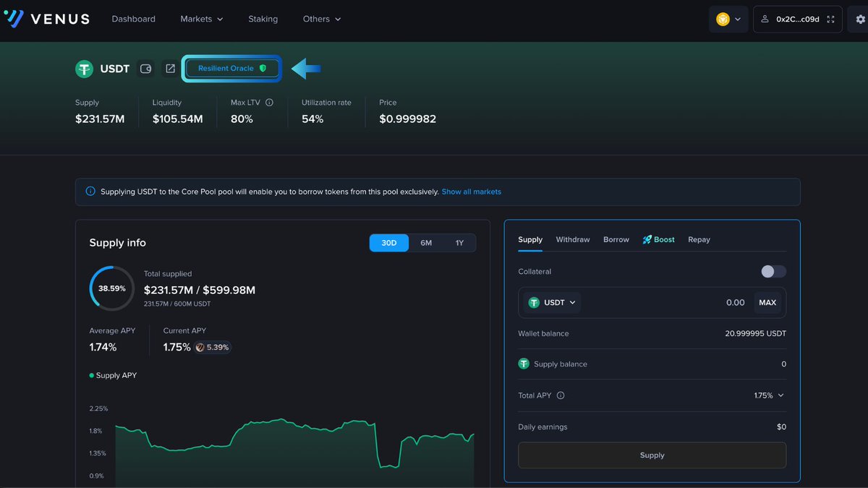Click the Supply button
This screenshot has width=868, height=488.
[x=652, y=455]
